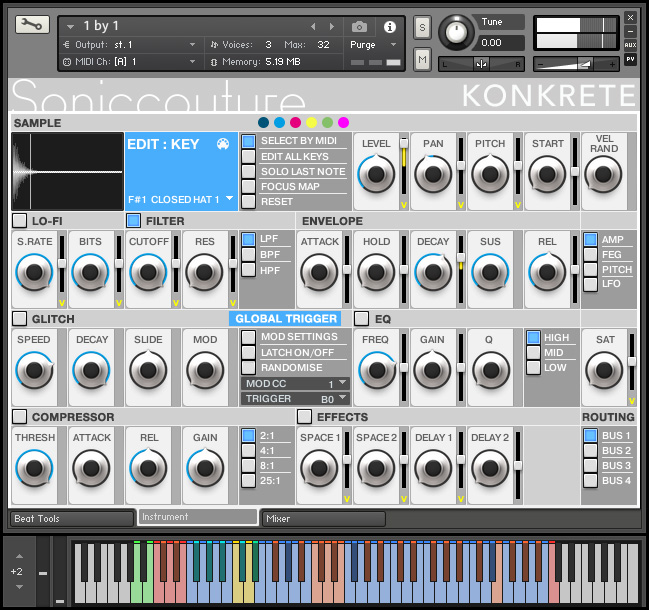Open instrument name dropdown arrow

click(70, 27)
